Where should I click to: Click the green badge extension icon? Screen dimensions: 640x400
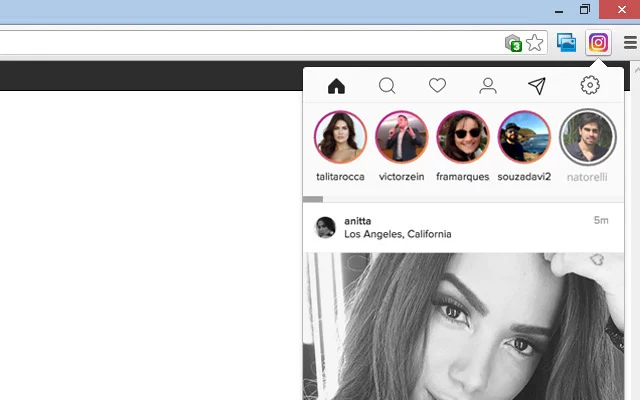(x=513, y=43)
